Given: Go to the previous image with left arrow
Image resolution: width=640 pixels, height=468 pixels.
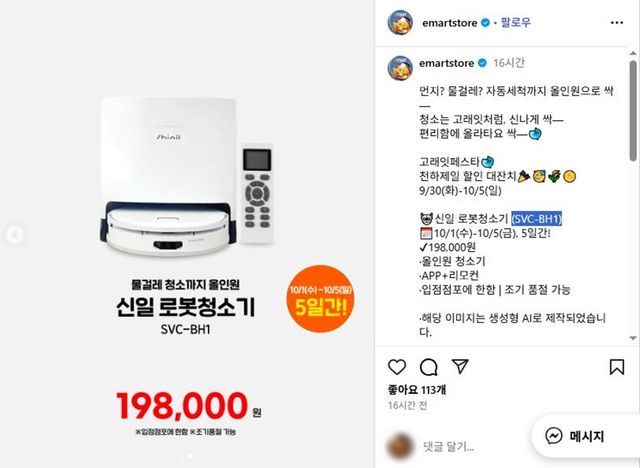Looking at the screenshot, I should tap(14, 235).
